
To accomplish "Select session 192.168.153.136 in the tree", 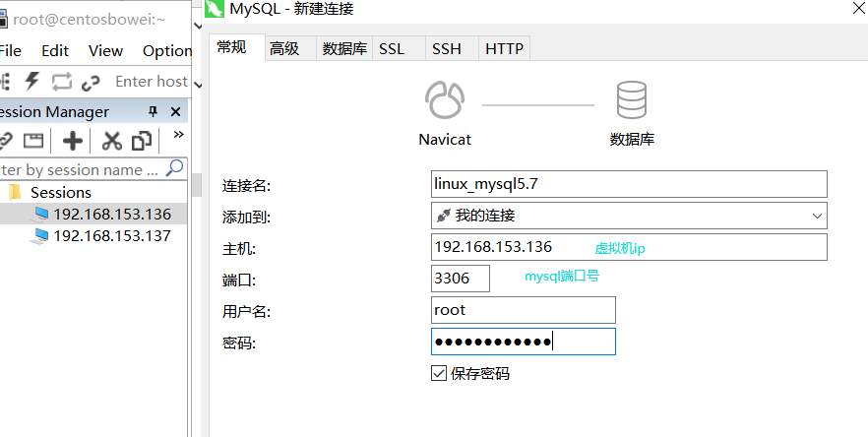I will click(x=112, y=215).
